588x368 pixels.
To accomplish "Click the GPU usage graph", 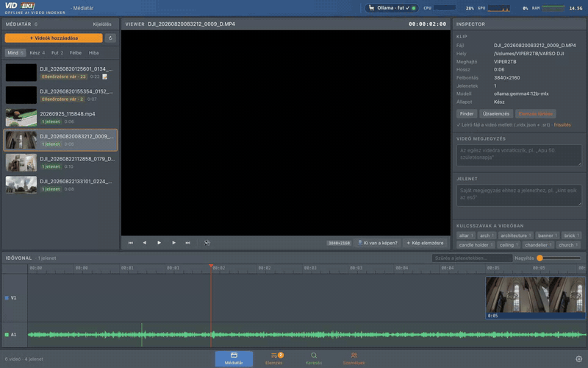I will 499,8.
